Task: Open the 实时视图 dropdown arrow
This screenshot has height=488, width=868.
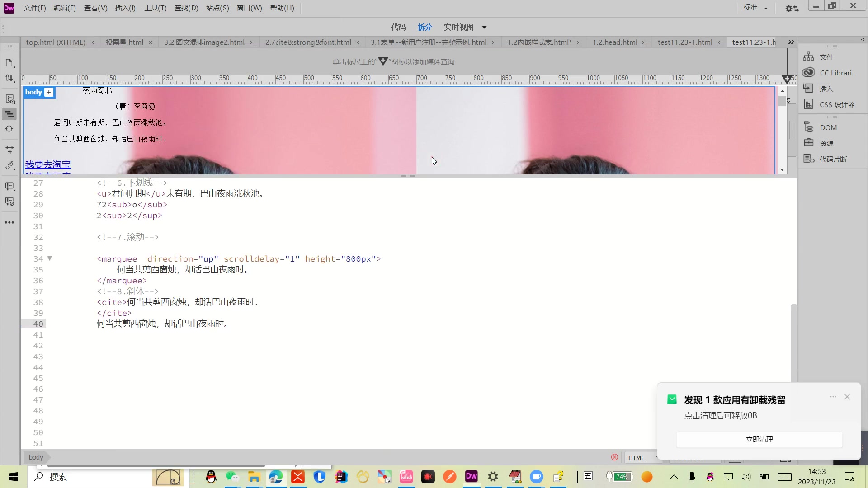Action: pos(484,27)
